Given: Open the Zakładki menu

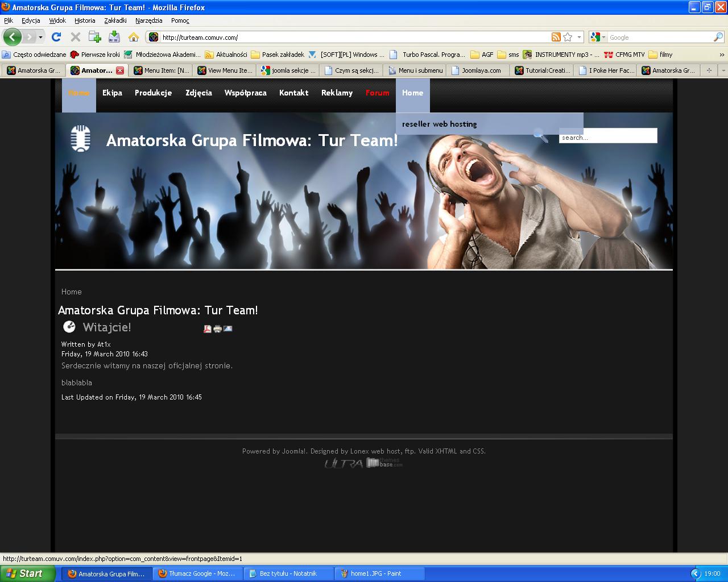Looking at the screenshot, I should pyautogui.click(x=115, y=20).
